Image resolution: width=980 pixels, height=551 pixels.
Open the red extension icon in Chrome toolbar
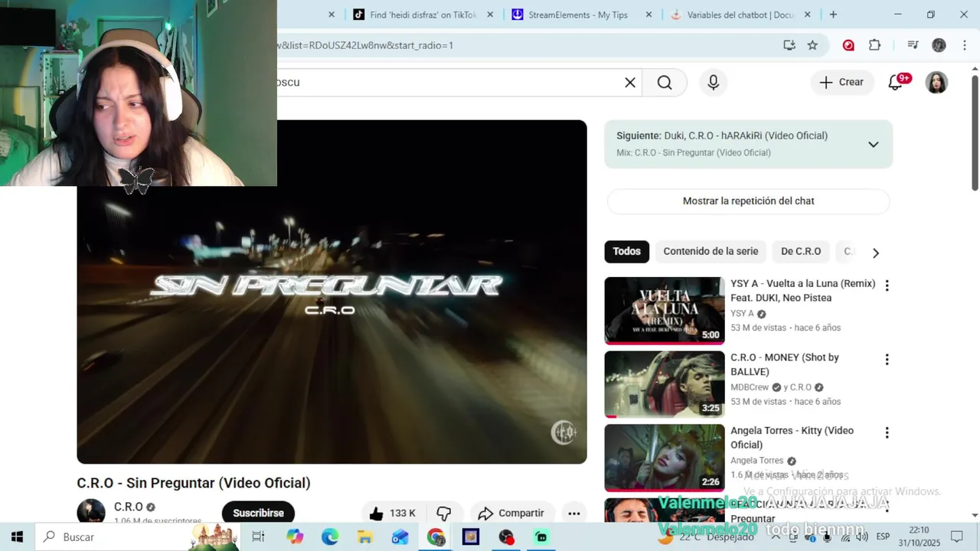pyautogui.click(x=848, y=45)
